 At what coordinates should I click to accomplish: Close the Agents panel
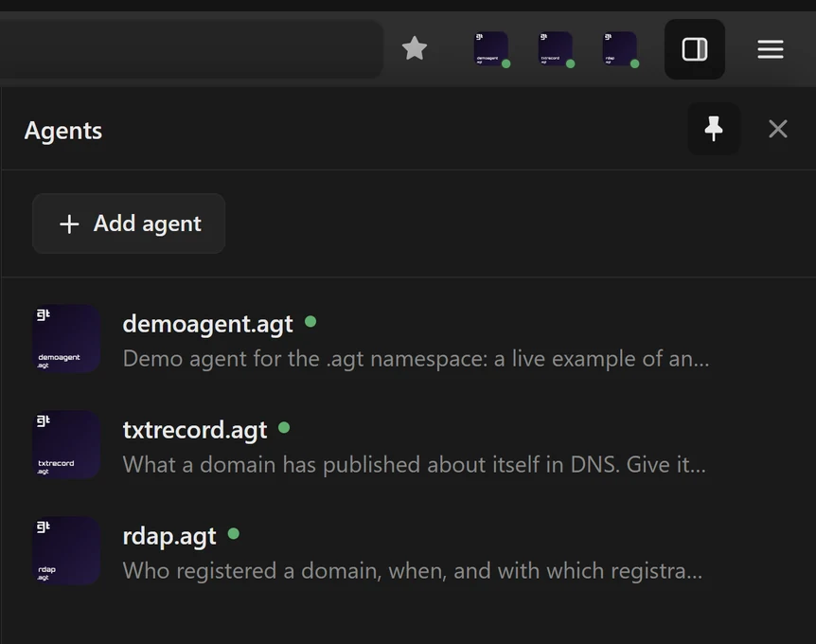coord(777,129)
